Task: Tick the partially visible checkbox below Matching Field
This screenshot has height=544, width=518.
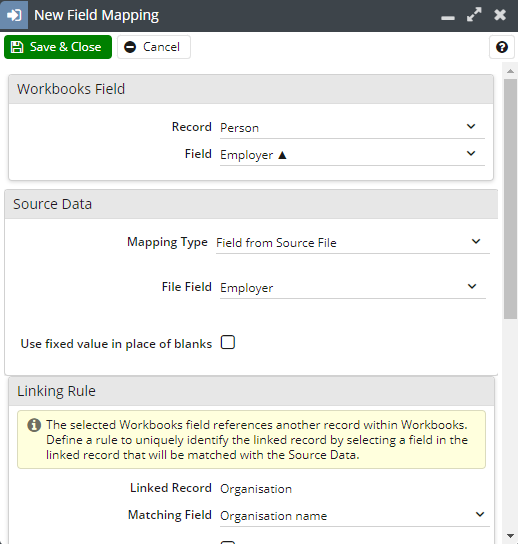Action: pos(228,542)
